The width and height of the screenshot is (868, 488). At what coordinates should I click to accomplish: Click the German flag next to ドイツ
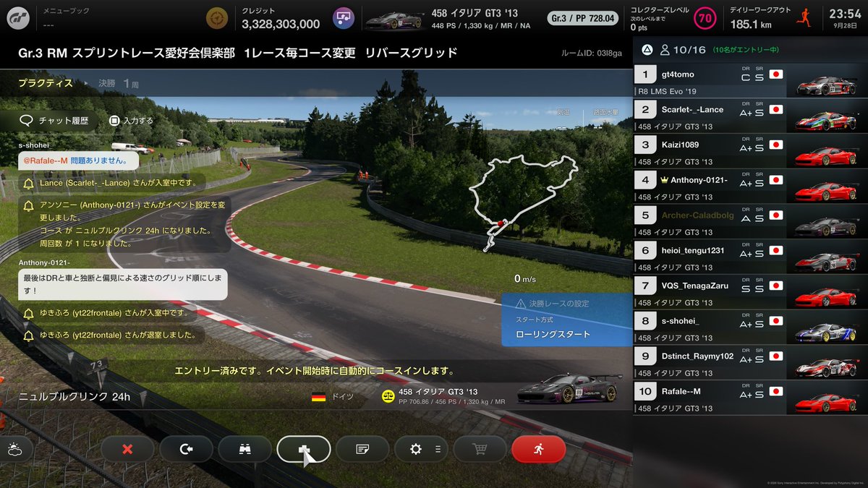[318, 396]
